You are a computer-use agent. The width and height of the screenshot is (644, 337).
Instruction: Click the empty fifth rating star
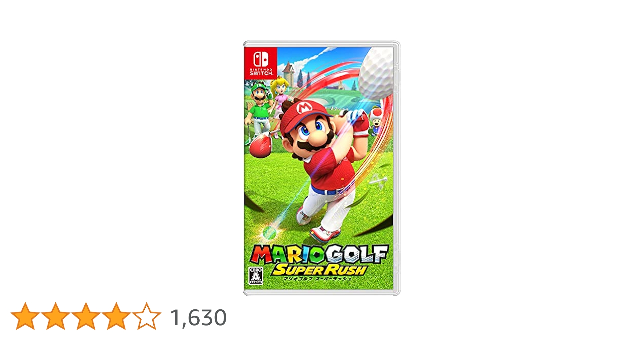click(x=147, y=316)
